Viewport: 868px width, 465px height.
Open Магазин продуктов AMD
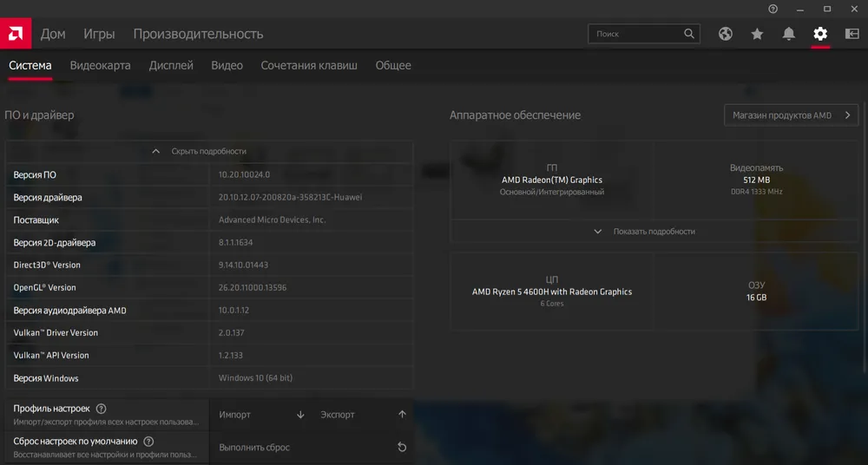click(791, 115)
